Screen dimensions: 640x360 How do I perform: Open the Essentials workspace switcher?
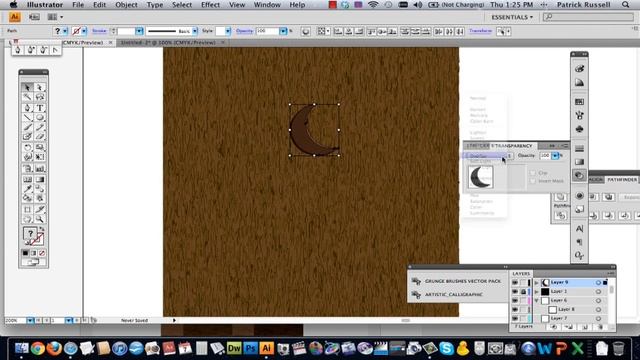click(512, 17)
